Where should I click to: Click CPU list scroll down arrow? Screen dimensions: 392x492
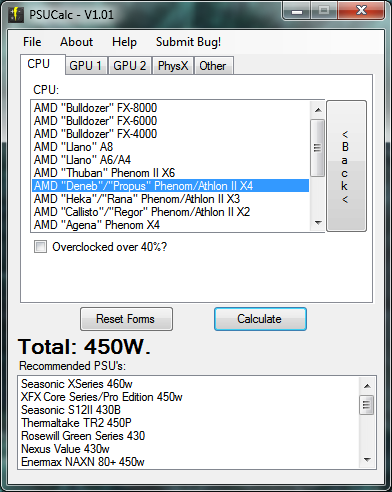click(318, 223)
